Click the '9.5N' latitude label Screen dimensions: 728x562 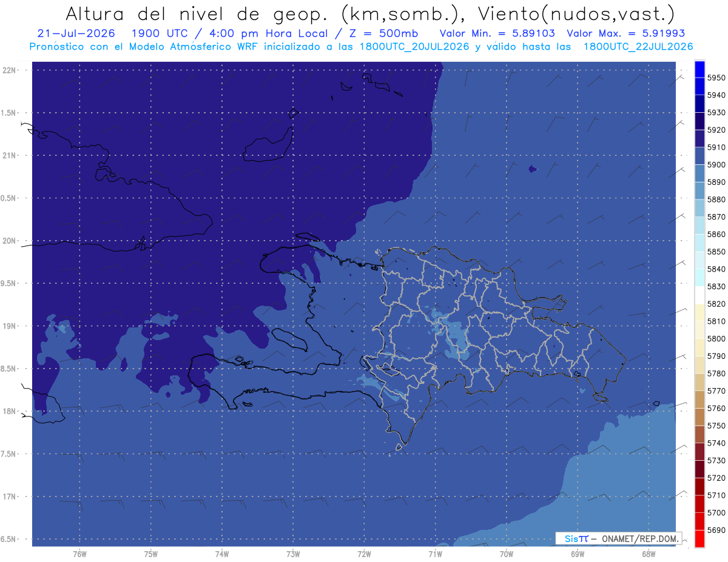(x=8, y=283)
